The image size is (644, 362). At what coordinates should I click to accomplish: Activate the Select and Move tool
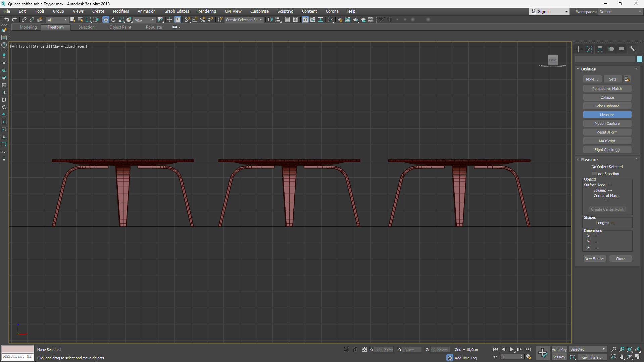coord(106,20)
